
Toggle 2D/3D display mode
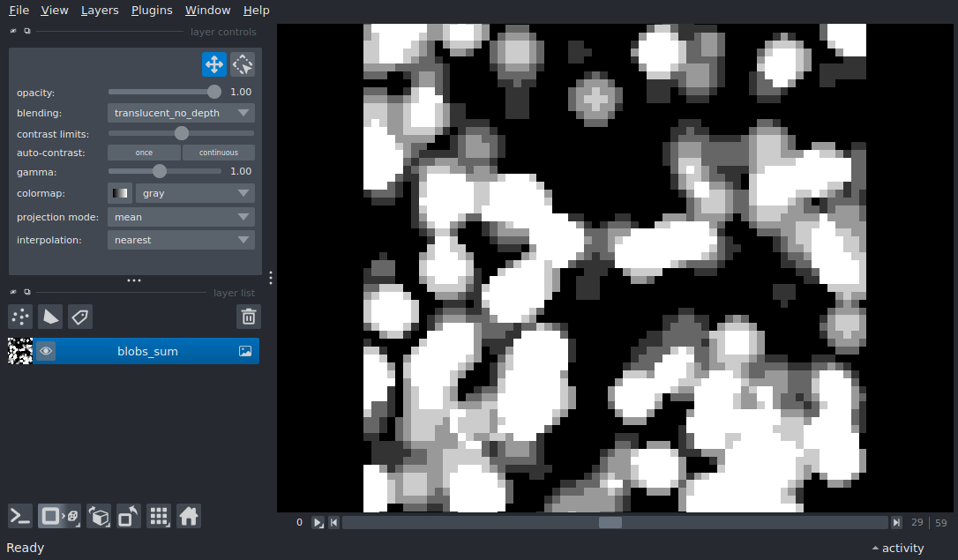click(58, 516)
